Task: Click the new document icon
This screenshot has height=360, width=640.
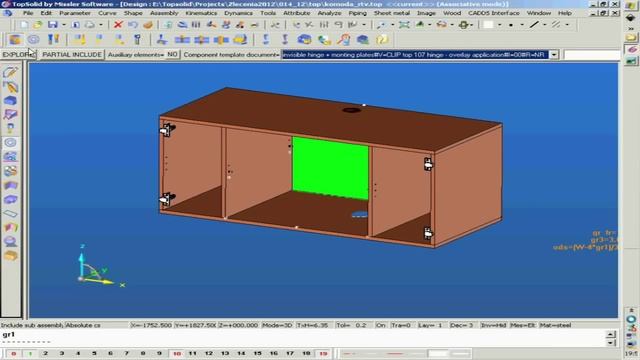Action: (x=24, y=24)
